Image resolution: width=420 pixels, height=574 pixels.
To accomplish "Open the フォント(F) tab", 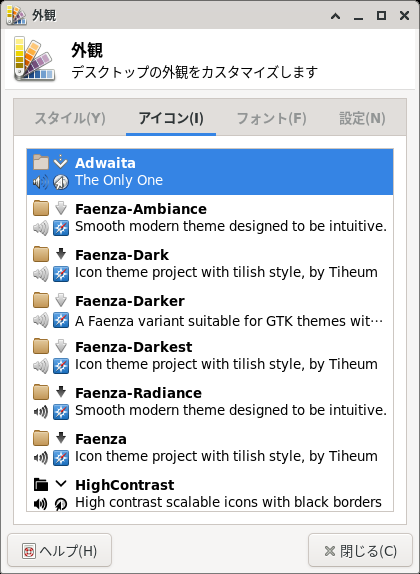I will click(x=271, y=118).
